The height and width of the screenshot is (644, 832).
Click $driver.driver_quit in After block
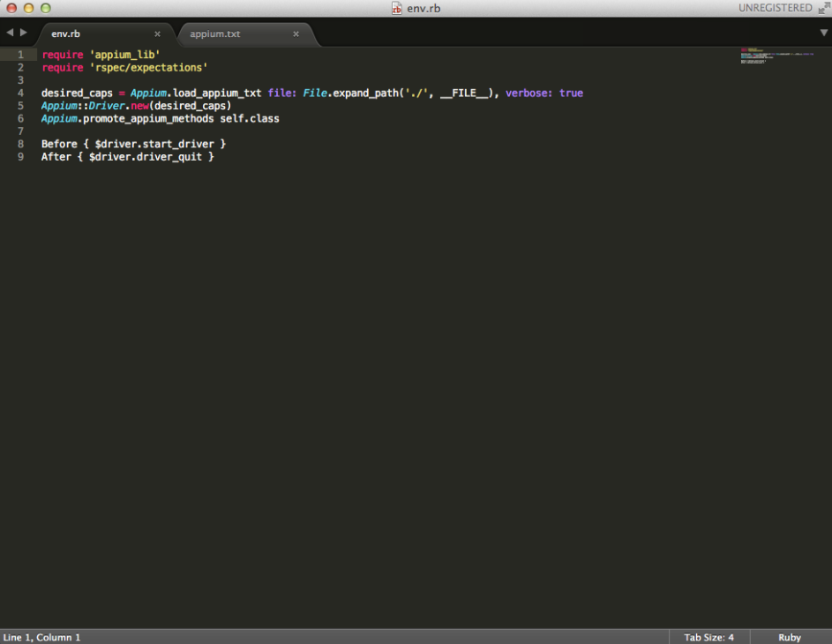click(x=146, y=157)
